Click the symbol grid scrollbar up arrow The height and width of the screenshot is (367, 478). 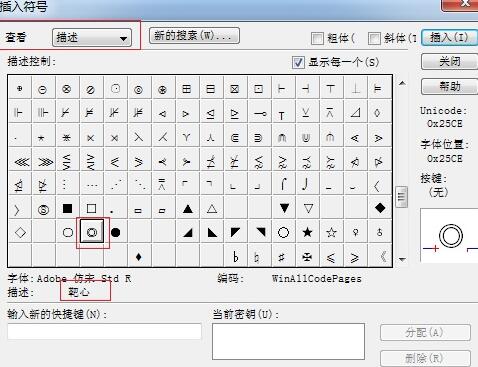click(402, 83)
